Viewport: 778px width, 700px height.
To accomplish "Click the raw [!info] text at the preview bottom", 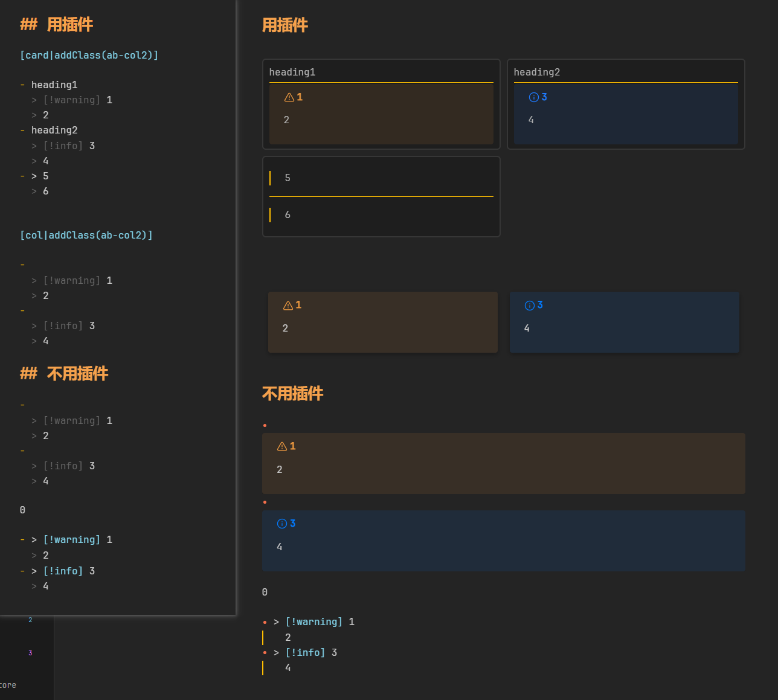I will pyautogui.click(x=305, y=653).
